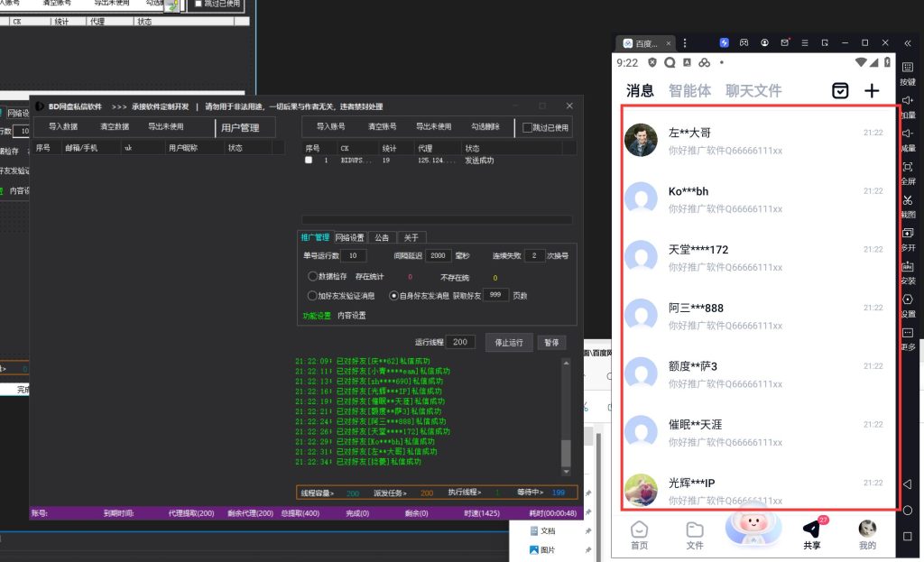Open the multi-instance (多开) manager icon
Viewport: 924px width, 562px height.
point(908,234)
